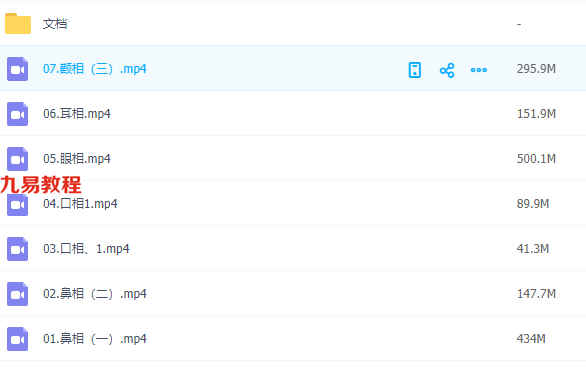Open the 文档 folder name

point(55,24)
